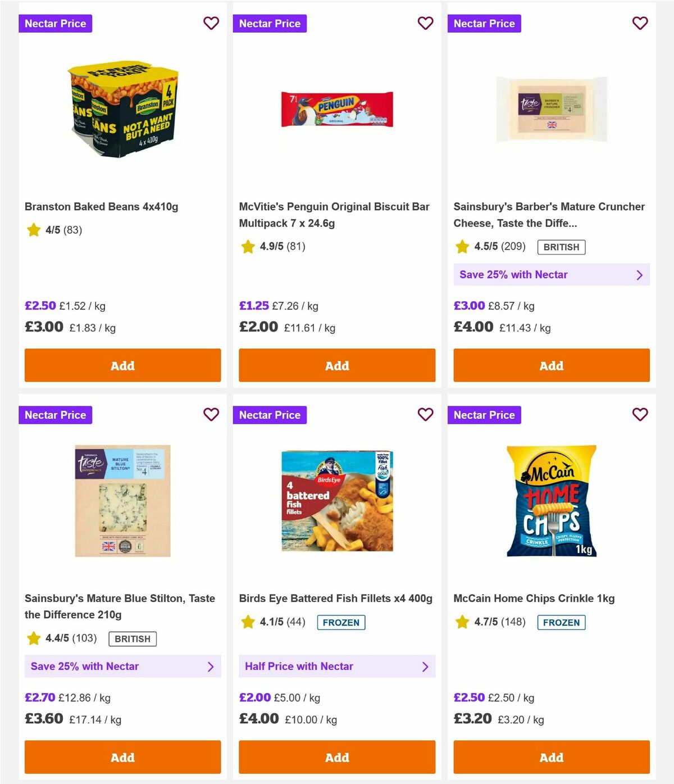
Task: Click the BRITISH badge on Barber's cheese
Action: pos(561,247)
